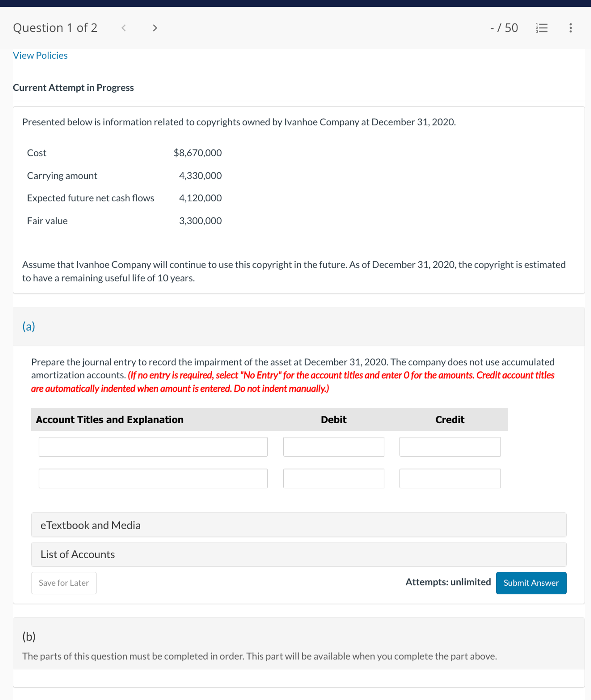Select the part (a) section header
591x700 pixels.
pyautogui.click(x=28, y=326)
